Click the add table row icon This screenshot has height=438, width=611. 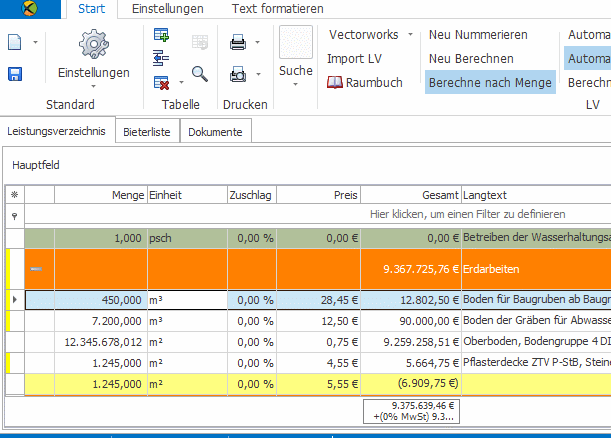161,35
